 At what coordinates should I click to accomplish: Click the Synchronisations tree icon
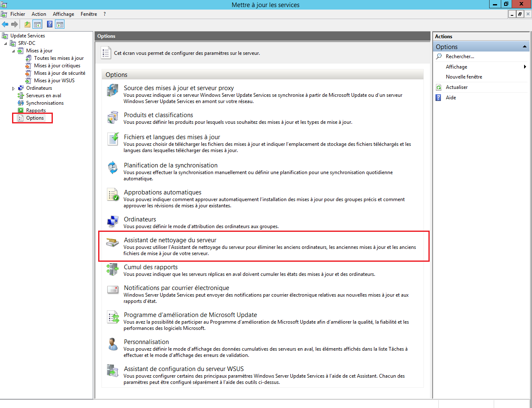click(x=21, y=103)
